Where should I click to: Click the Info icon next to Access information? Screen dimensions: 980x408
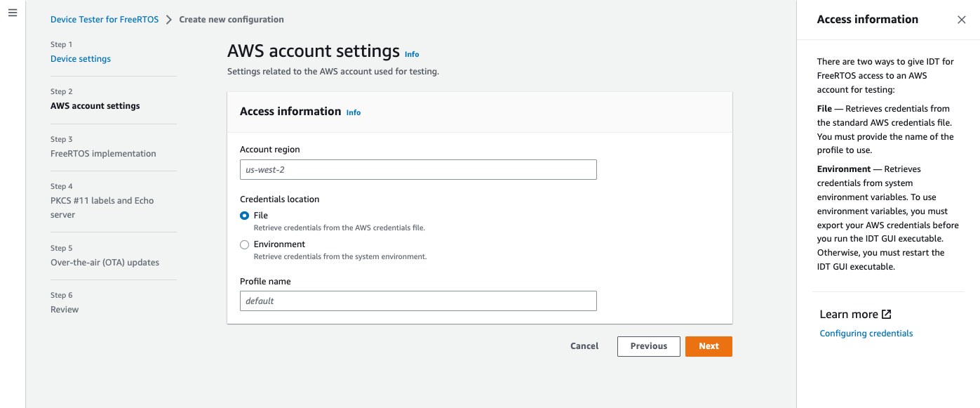click(x=353, y=112)
